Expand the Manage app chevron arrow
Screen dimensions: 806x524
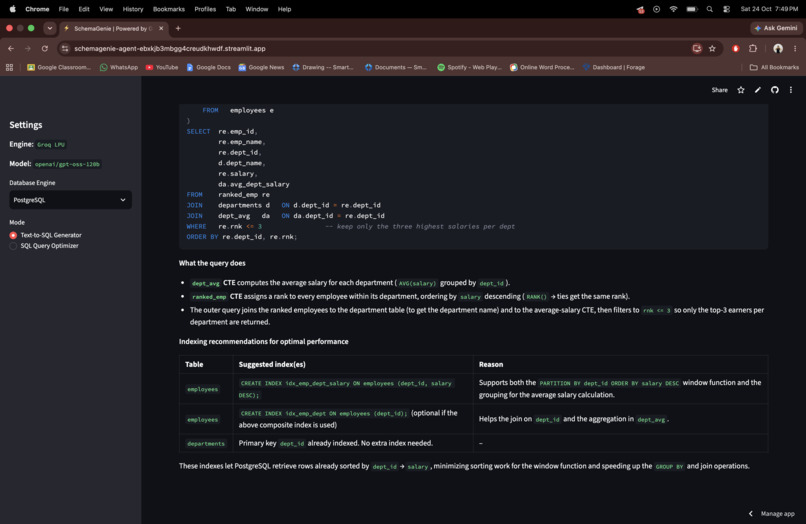pos(750,514)
